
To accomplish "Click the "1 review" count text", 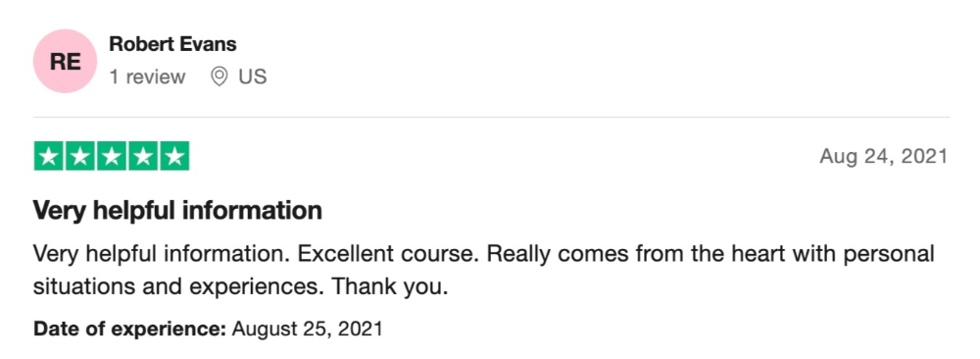I will pos(147,77).
